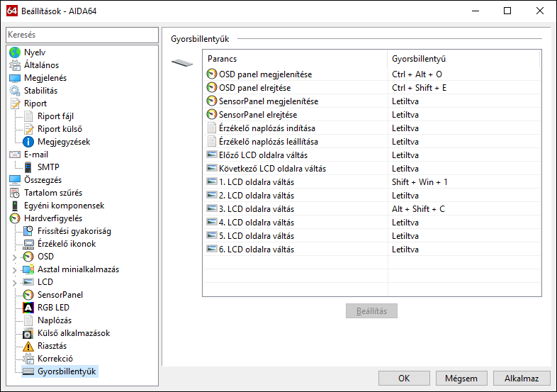Open the Megjelenés settings page
The image size is (557, 392).
45,78
